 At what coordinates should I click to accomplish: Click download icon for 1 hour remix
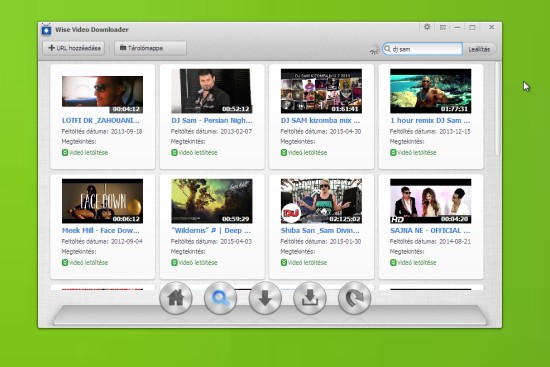[393, 152]
